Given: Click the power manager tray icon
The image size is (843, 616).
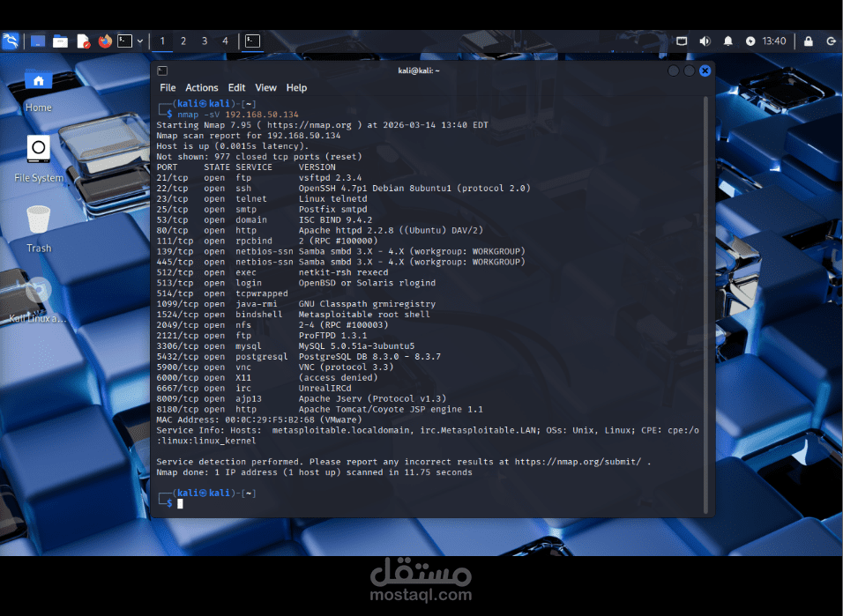Looking at the screenshot, I should point(750,41).
